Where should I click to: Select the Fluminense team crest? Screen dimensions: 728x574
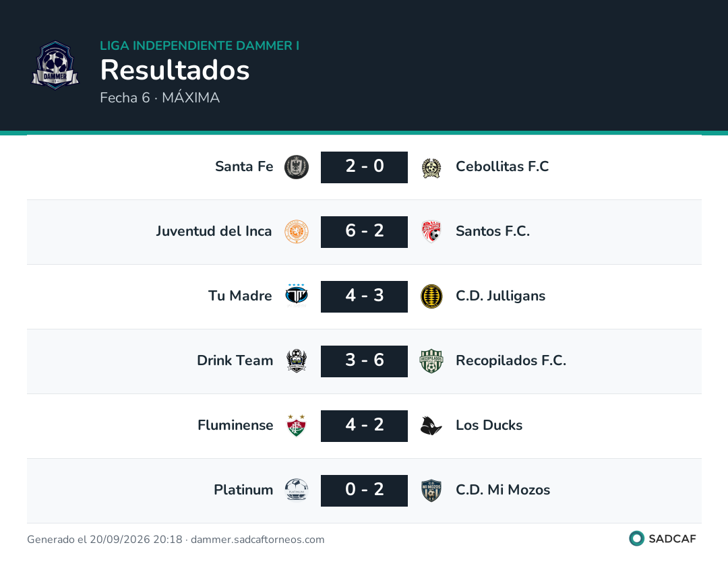point(296,426)
